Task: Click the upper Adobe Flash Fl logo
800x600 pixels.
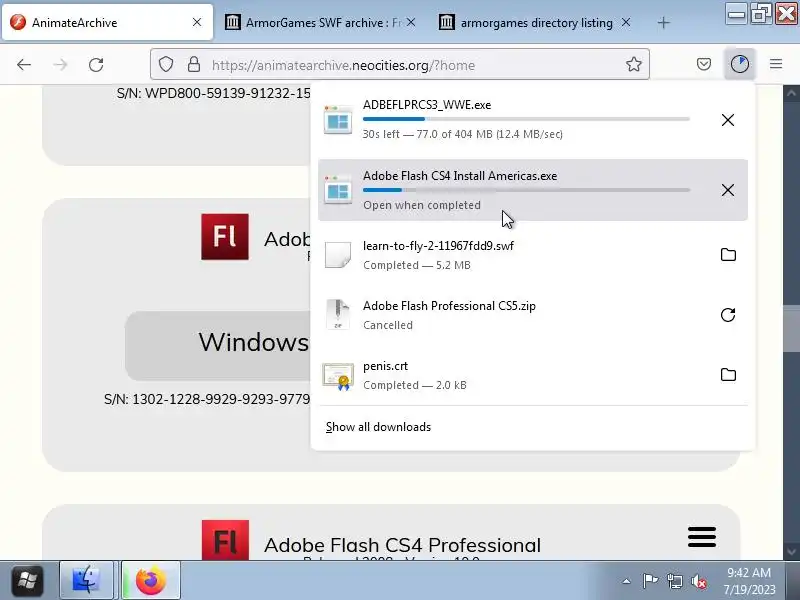Action: pyautogui.click(x=225, y=237)
